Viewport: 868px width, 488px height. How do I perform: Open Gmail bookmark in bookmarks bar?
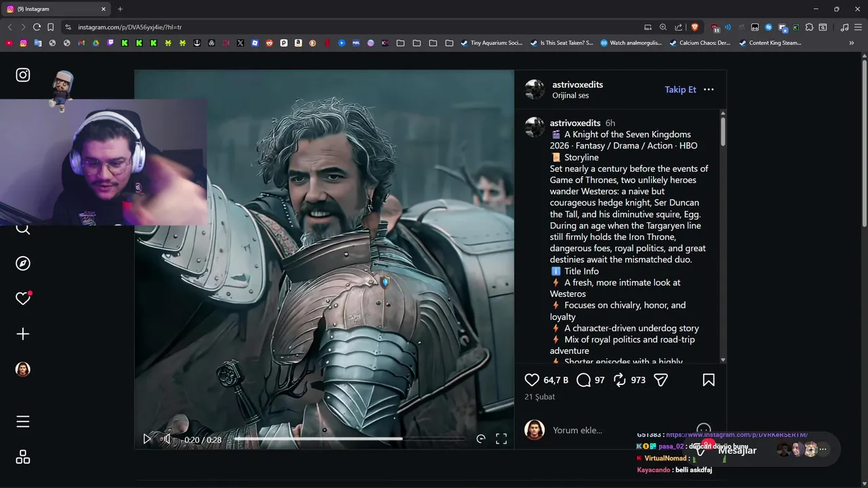tap(81, 43)
